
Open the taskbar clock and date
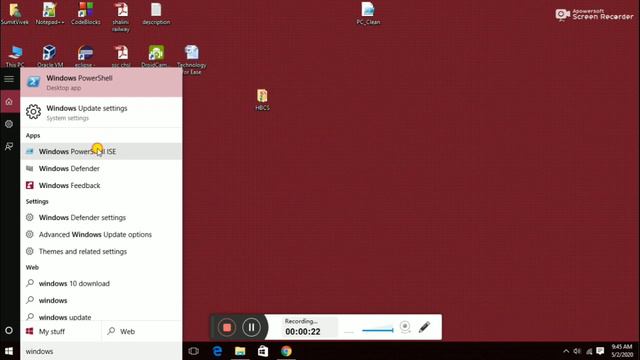[x=622, y=351]
